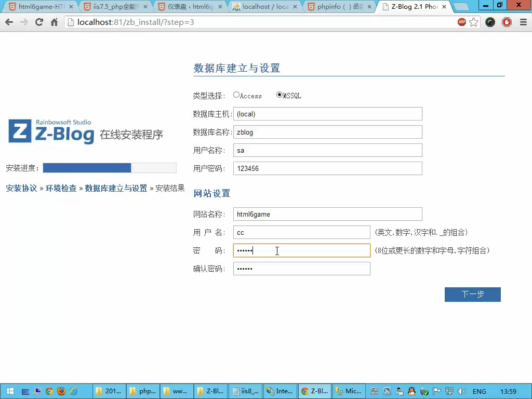Show desktop via quick launch monitor icon

(x=25, y=392)
